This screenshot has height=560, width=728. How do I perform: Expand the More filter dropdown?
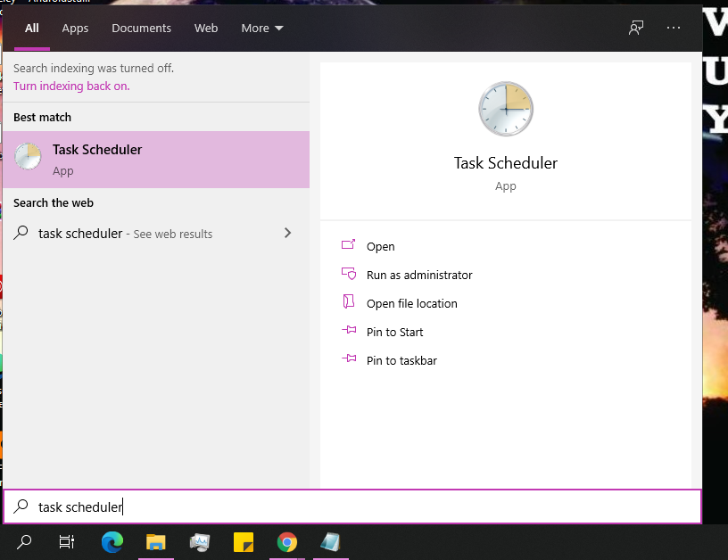(262, 29)
